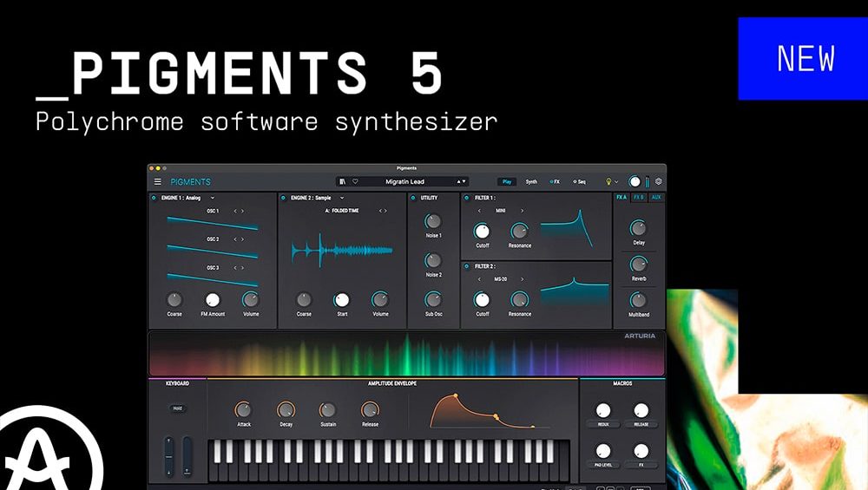Click the envelope Release knob
The height and width of the screenshot is (490, 868).
point(370,410)
